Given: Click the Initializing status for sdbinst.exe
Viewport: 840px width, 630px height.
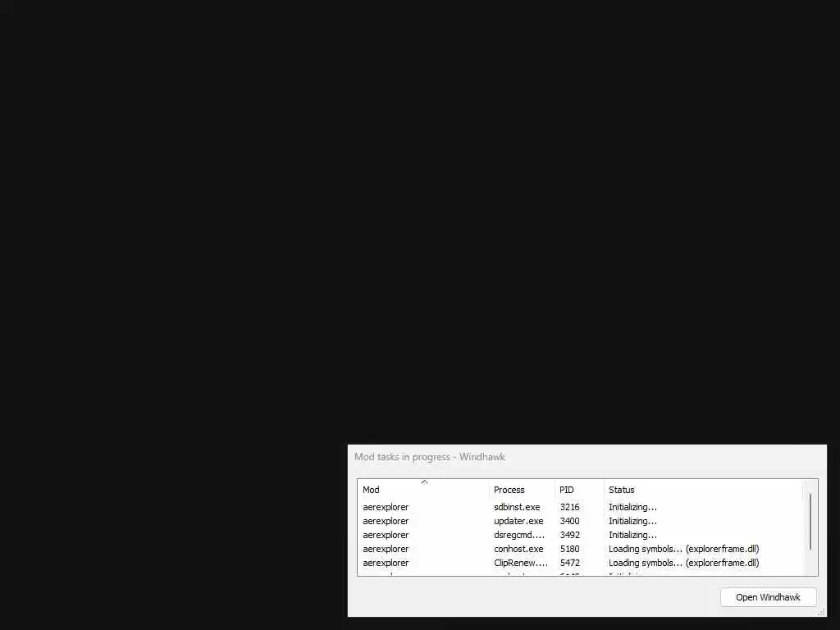Looking at the screenshot, I should point(632,507).
